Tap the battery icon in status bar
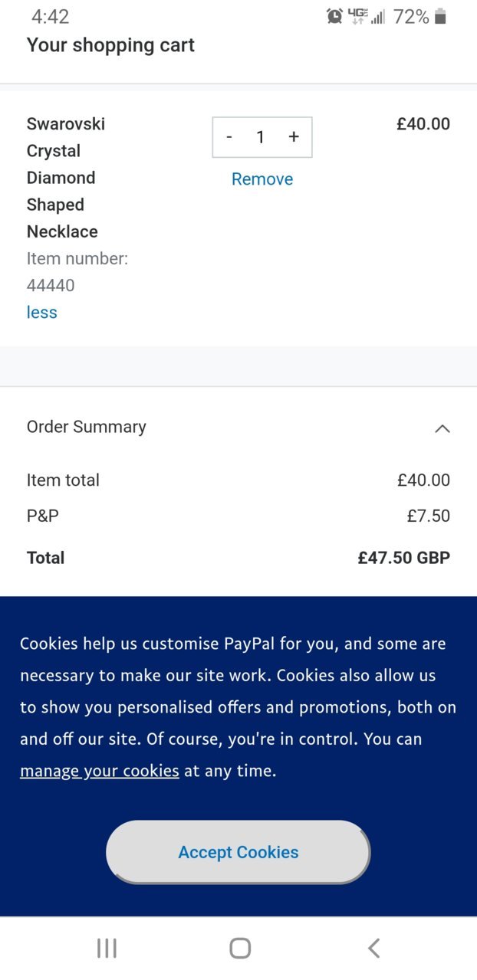The width and height of the screenshot is (477, 980). click(440, 16)
